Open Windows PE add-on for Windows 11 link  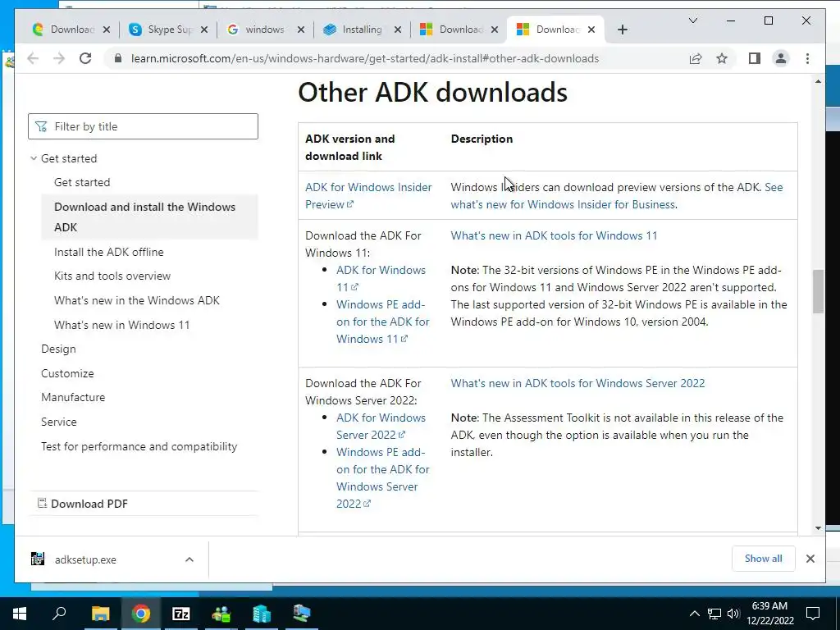point(383,322)
